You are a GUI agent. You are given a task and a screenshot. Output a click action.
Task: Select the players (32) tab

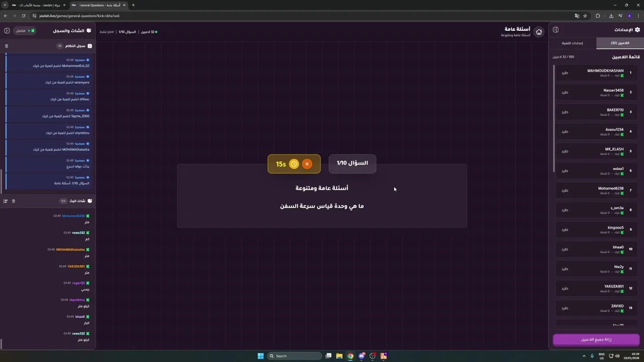pyautogui.click(x=620, y=43)
